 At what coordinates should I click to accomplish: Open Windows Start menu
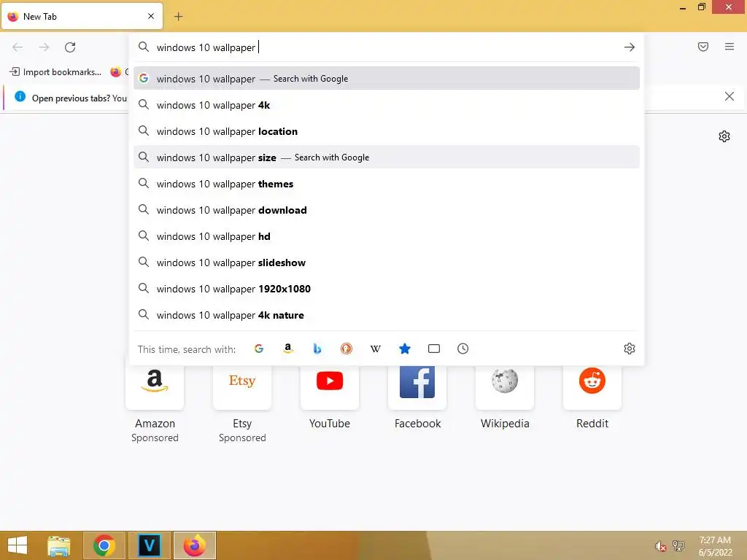pos(18,545)
